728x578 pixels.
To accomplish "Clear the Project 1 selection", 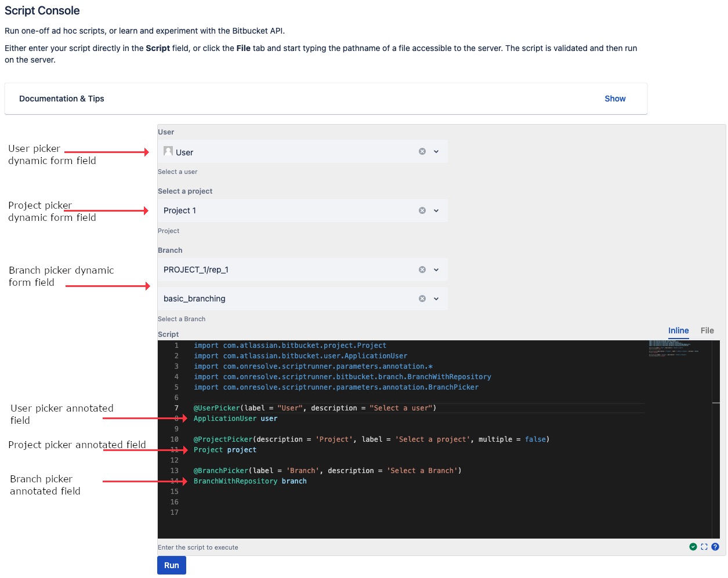I will [422, 210].
